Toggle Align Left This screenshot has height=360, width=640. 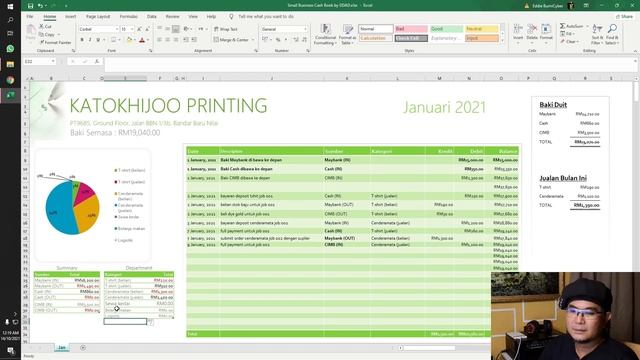pos(160,40)
